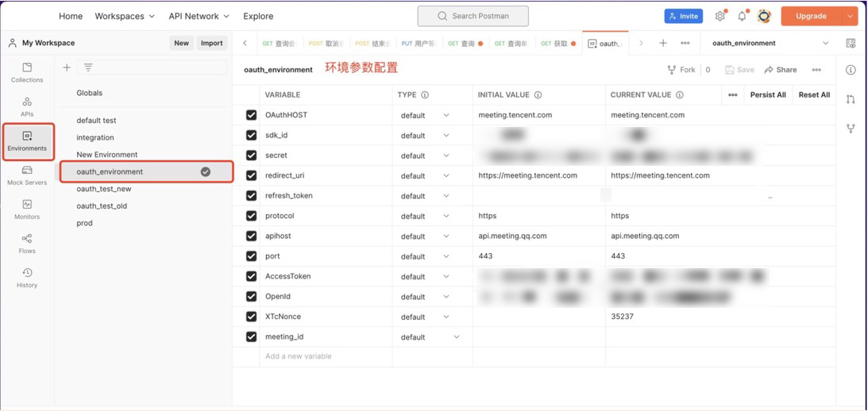868x411 pixels.
Task: Open the environment selector dropdown
Action: pyautogui.click(x=770, y=43)
